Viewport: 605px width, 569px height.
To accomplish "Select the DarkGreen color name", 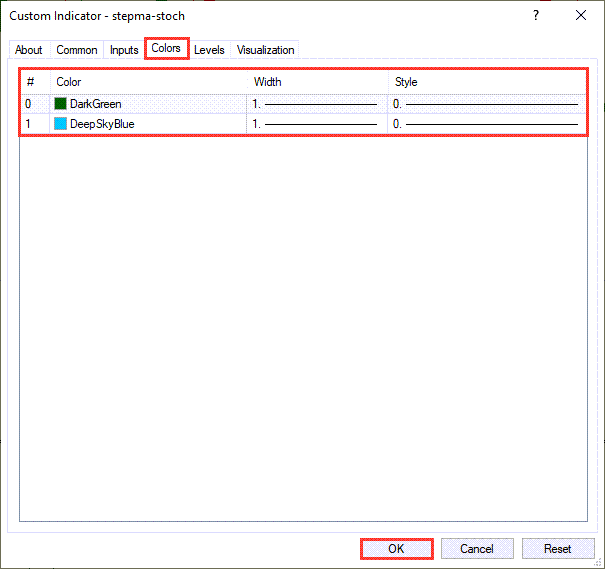I will [x=96, y=104].
